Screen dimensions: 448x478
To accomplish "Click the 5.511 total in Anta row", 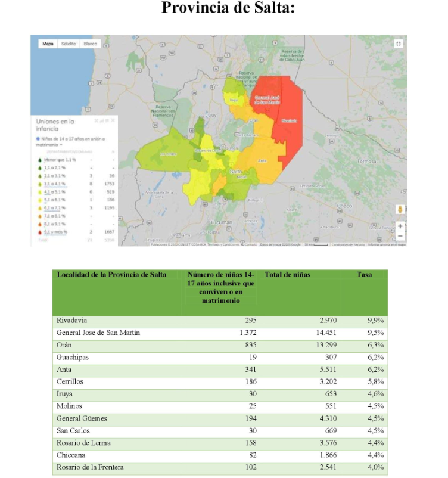I will coord(328,370).
